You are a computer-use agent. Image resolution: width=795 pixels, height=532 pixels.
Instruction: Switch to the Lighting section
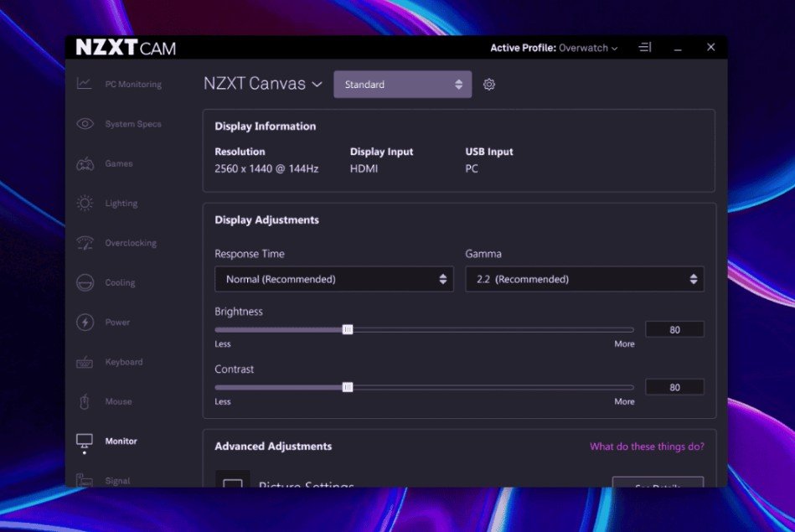(121, 204)
